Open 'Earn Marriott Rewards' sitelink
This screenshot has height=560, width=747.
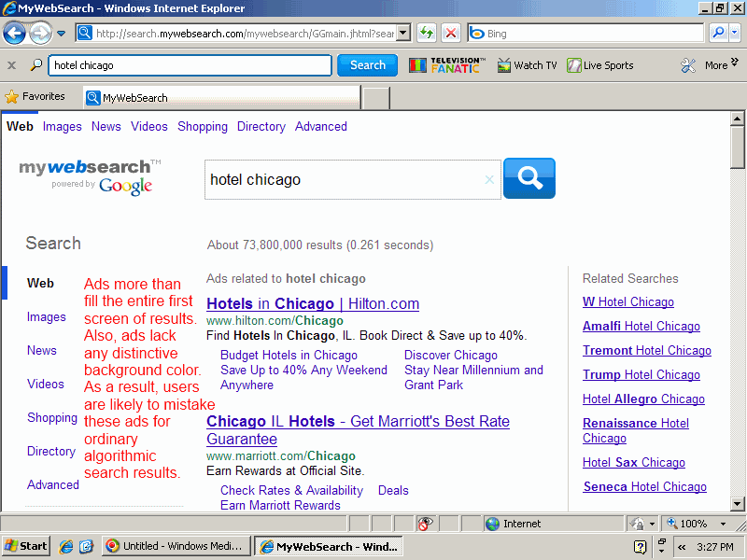(x=280, y=505)
